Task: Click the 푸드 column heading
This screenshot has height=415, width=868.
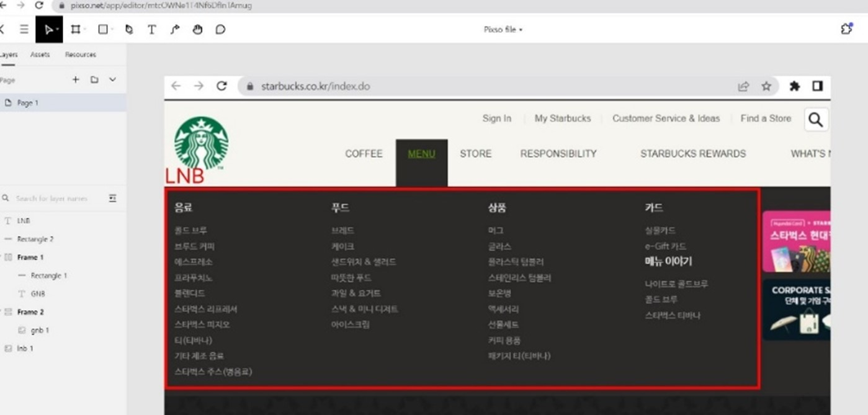Action: [341, 208]
